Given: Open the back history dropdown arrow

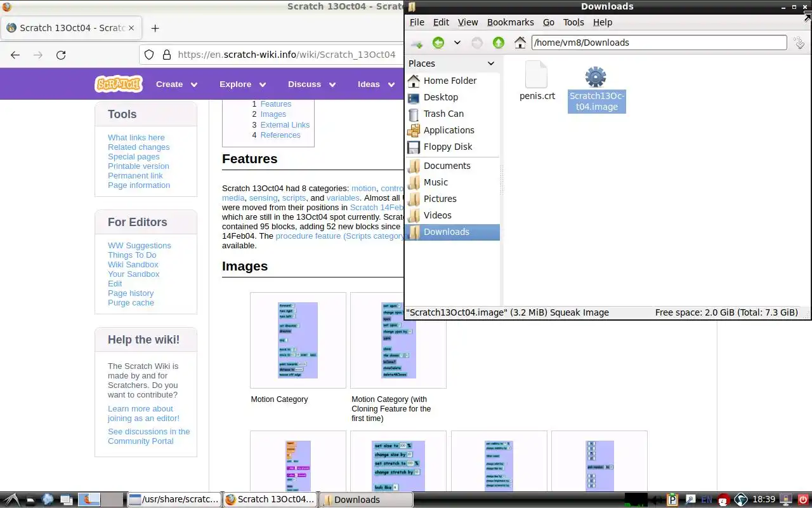Looking at the screenshot, I should point(457,43).
